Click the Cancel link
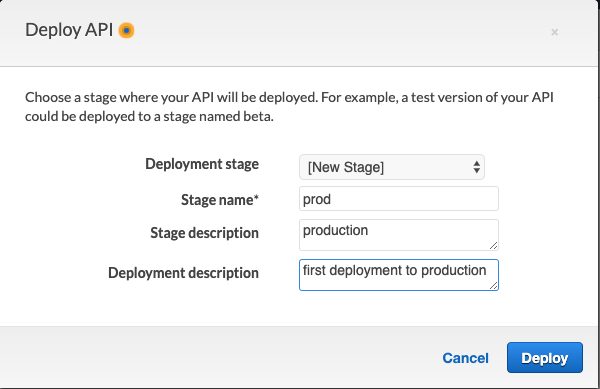The width and height of the screenshot is (600, 389). pos(465,358)
